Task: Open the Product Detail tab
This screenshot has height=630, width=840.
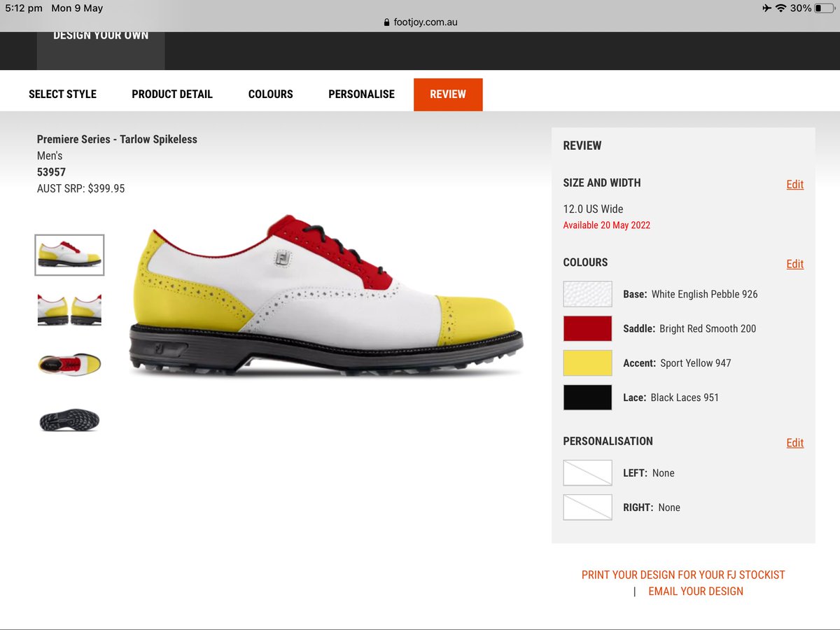Action: point(172,94)
